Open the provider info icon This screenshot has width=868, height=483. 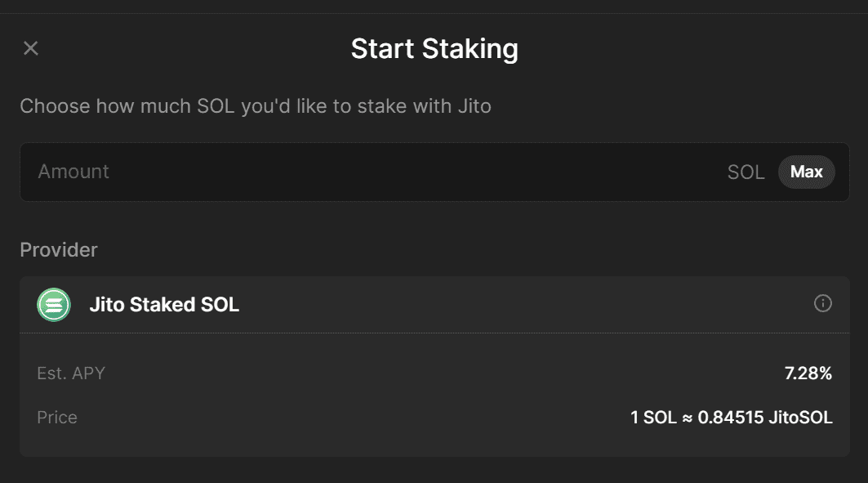[x=823, y=304]
